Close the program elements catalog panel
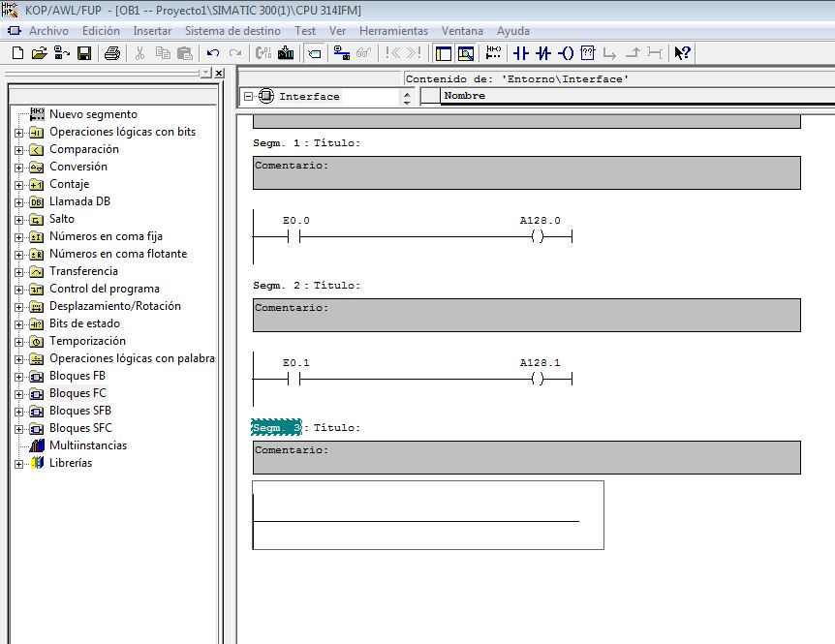Image resolution: width=835 pixels, height=644 pixels. [x=219, y=74]
